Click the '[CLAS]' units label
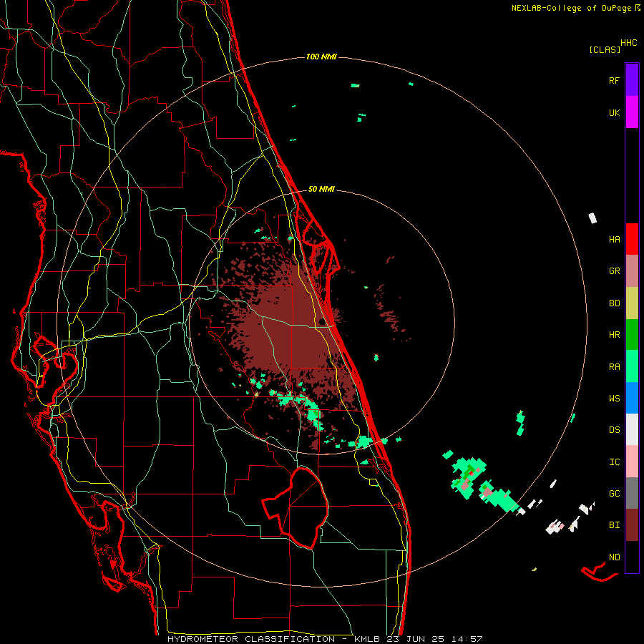This screenshot has height=644, width=644. [x=605, y=49]
